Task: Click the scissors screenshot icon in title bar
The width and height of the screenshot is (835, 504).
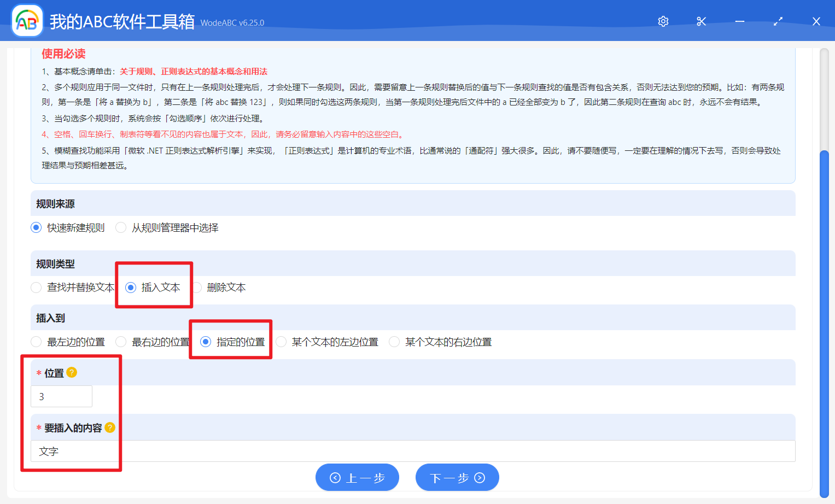Action: tap(701, 21)
